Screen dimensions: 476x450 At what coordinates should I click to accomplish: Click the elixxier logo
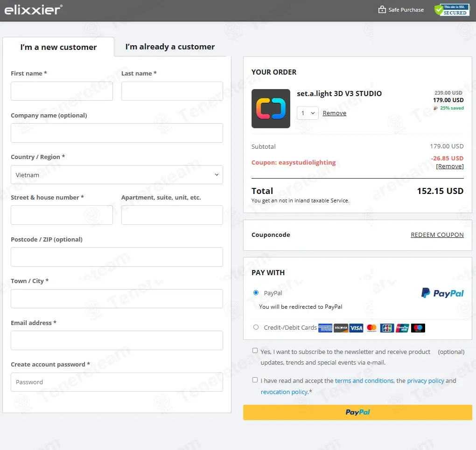pyautogui.click(x=34, y=10)
